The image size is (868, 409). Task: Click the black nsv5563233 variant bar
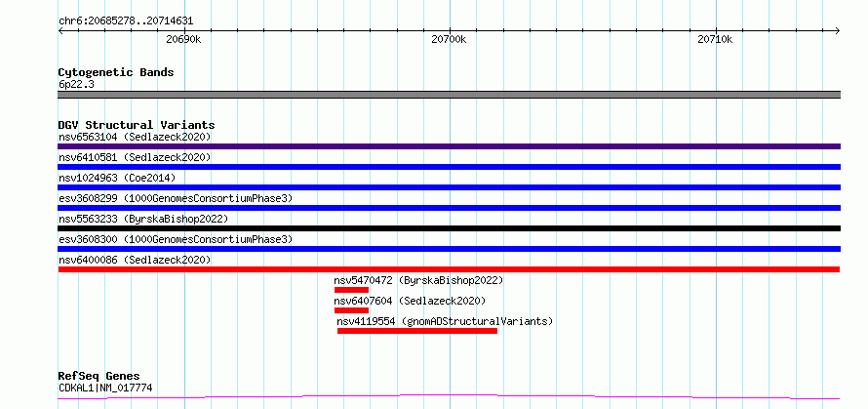tap(449, 228)
